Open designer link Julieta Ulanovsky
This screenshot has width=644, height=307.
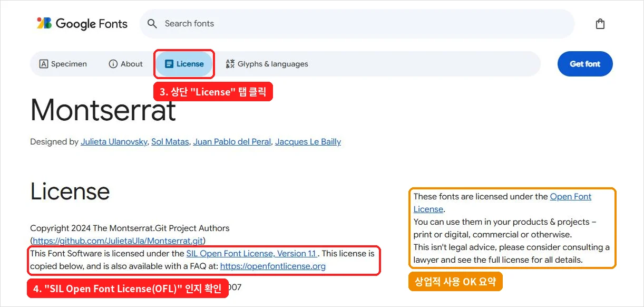(114, 142)
